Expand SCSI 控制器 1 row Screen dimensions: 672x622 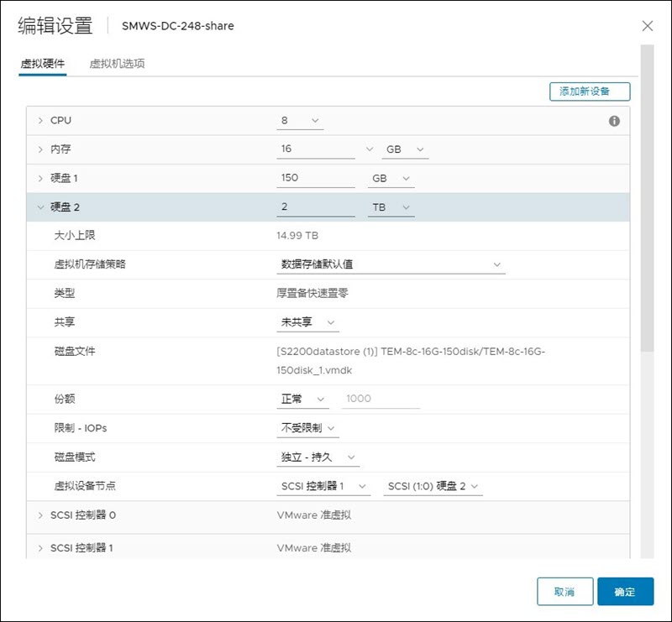pyautogui.click(x=40, y=548)
